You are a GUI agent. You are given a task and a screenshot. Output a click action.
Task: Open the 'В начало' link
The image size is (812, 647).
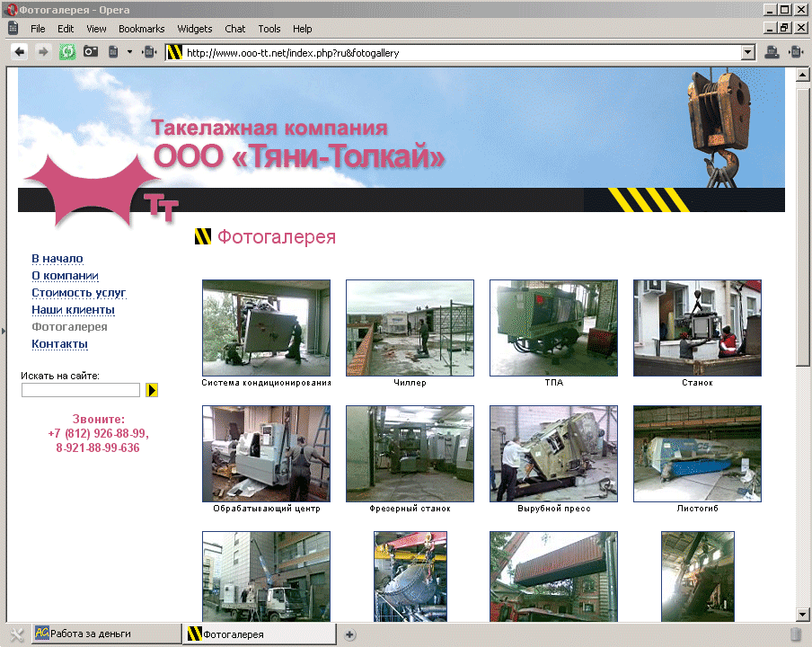pyautogui.click(x=57, y=259)
